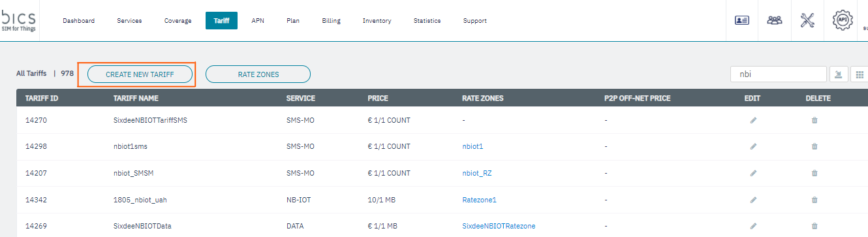The image size is (868, 237).
Task: Open the Dashboard menu item
Action: pyautogui.click(x=79, y=21)
